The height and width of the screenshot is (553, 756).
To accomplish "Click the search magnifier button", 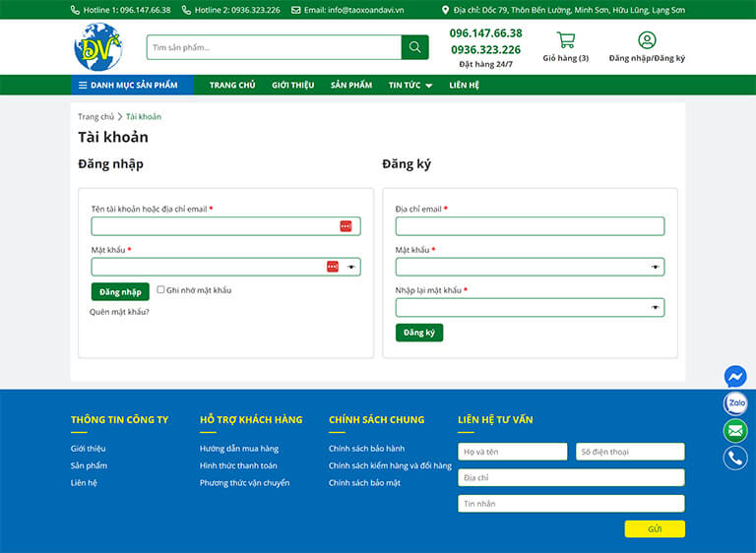I will pos(414,47).
